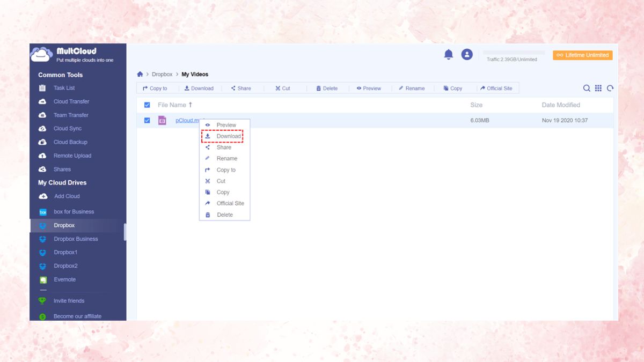Sort by File Name column arrow
The height and width of the screenshot is (362, 644).
point(190,105)
